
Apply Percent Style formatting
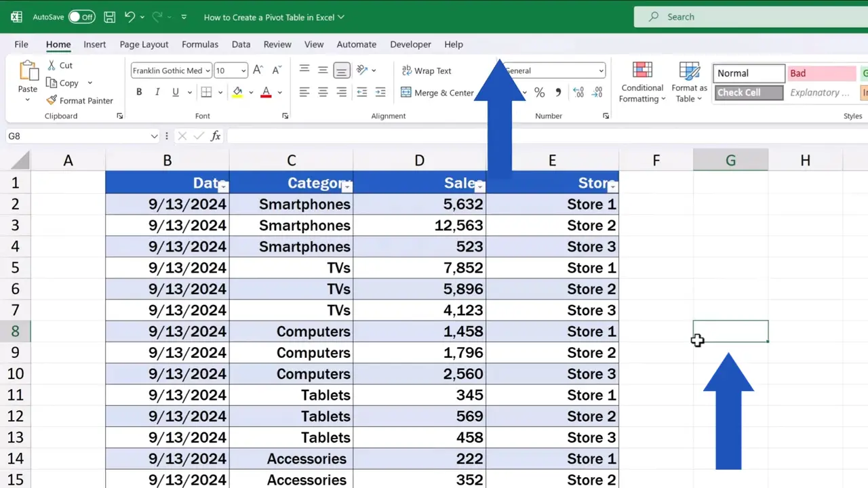tap(539, 93)
